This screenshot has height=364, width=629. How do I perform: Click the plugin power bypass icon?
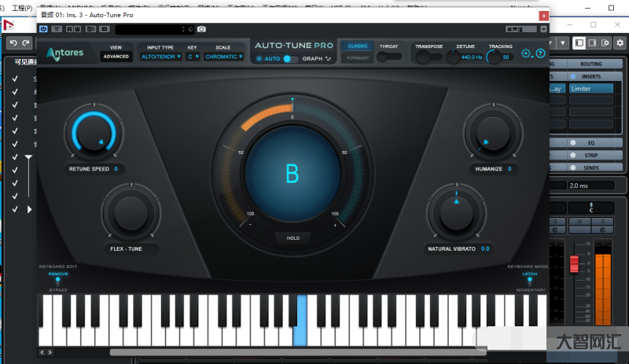coord(43,29)
